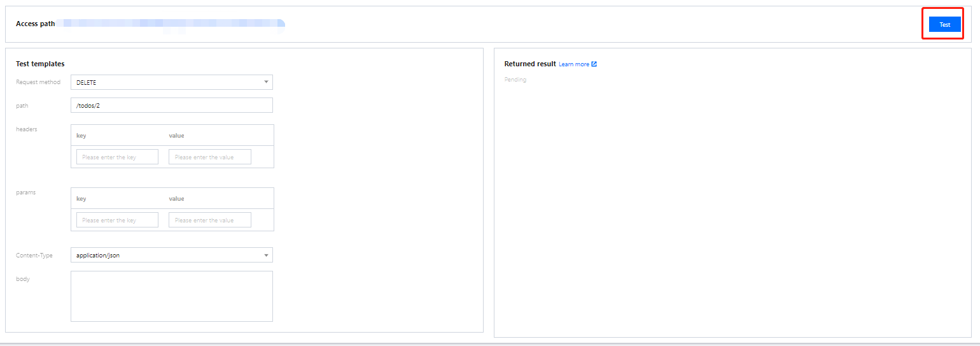Viewport: 980px width, 346px height.
Task: Click the Returned result heading
Action: [529, 64]
